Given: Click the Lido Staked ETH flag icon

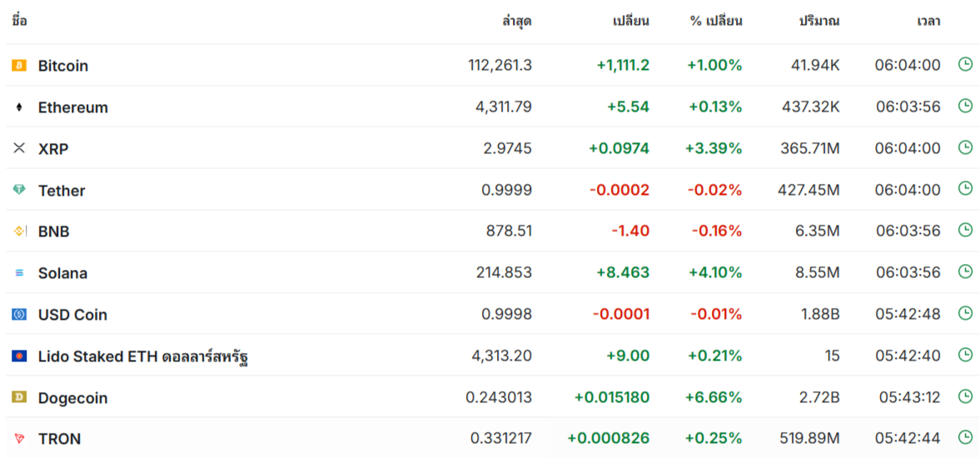Looking at the screenshot, I should pos(19,356).
